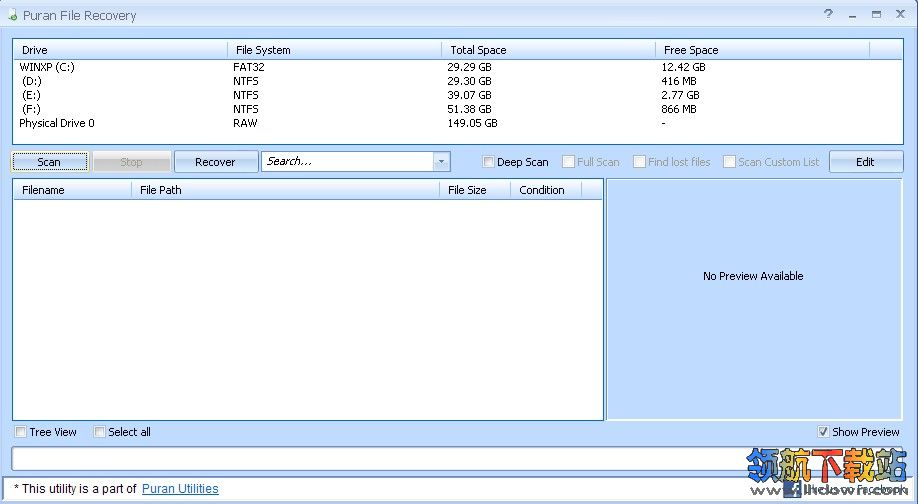Select the WINXP (C:) drive row

pos(457,67)
